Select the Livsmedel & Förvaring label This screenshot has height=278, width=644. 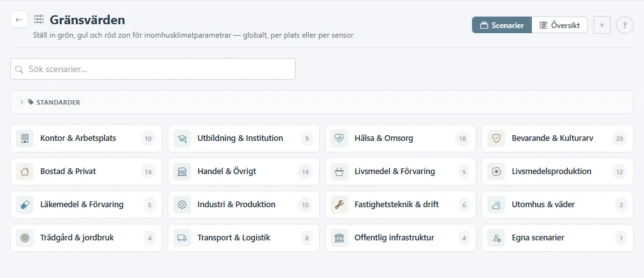point(395,171)
